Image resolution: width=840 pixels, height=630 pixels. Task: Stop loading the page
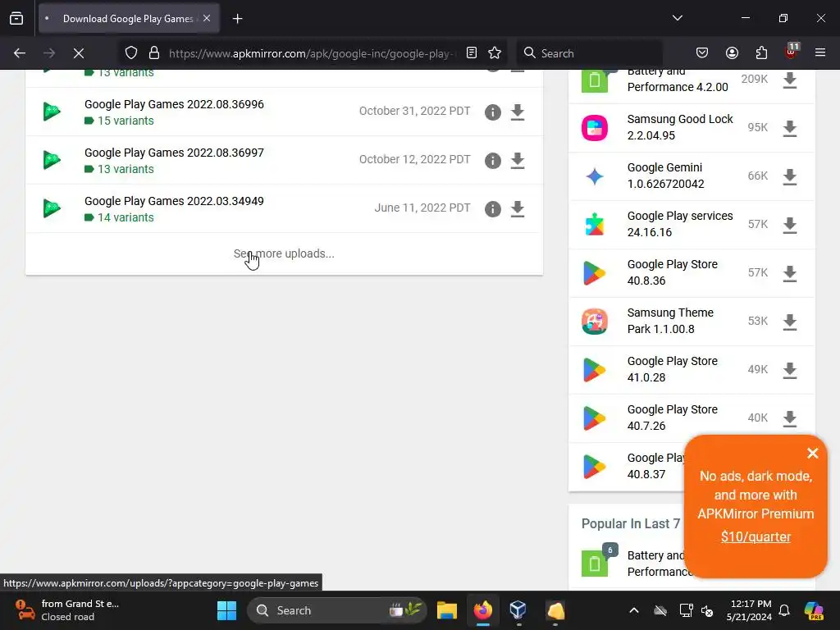pyautogui.click(x=78, y=53)
